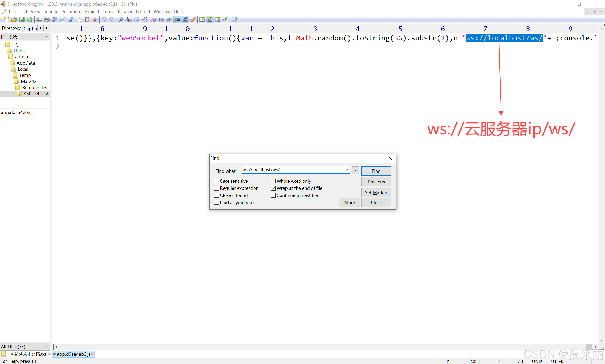Click the Save file toolbar icon
Viewport: 605px width, 364px height.
22,20
